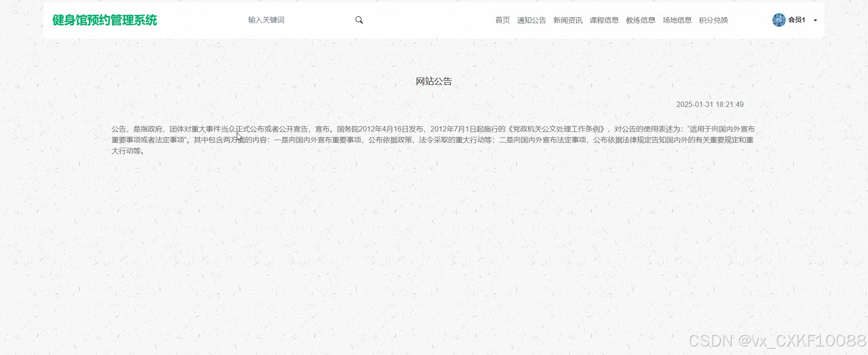Open the 积分兑换 page
Viewport: 868px width, 355px height.
pyautogui.click(x=713, y=20)
